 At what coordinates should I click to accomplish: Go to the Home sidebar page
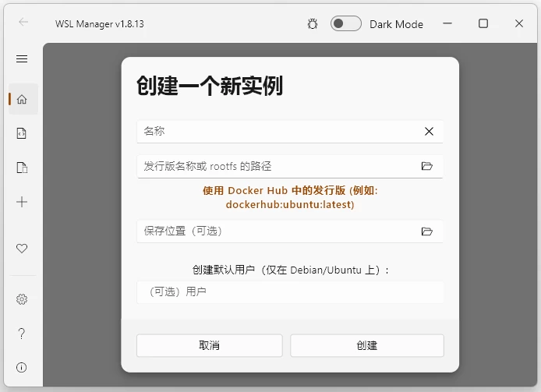click(x=22, y=99)
